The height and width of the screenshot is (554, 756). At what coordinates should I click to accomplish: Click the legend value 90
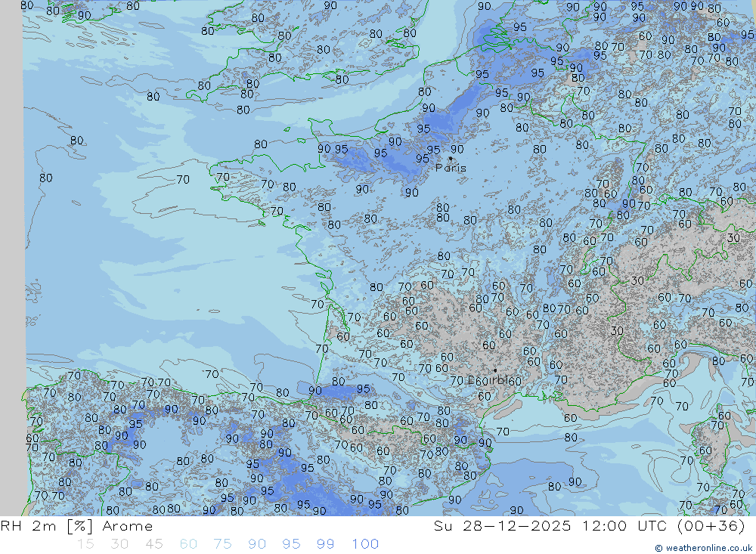[256, 544]
